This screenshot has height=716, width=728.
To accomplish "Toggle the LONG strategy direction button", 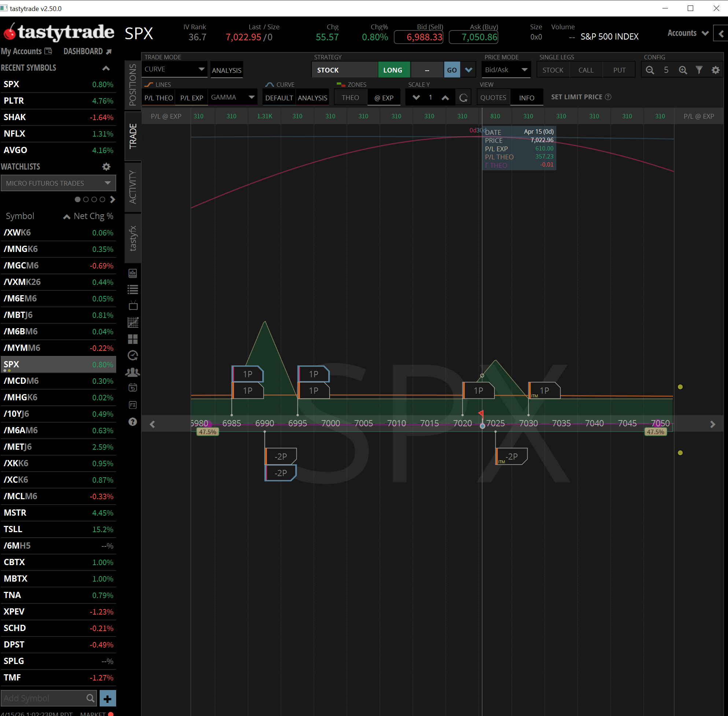I will 393,70.
